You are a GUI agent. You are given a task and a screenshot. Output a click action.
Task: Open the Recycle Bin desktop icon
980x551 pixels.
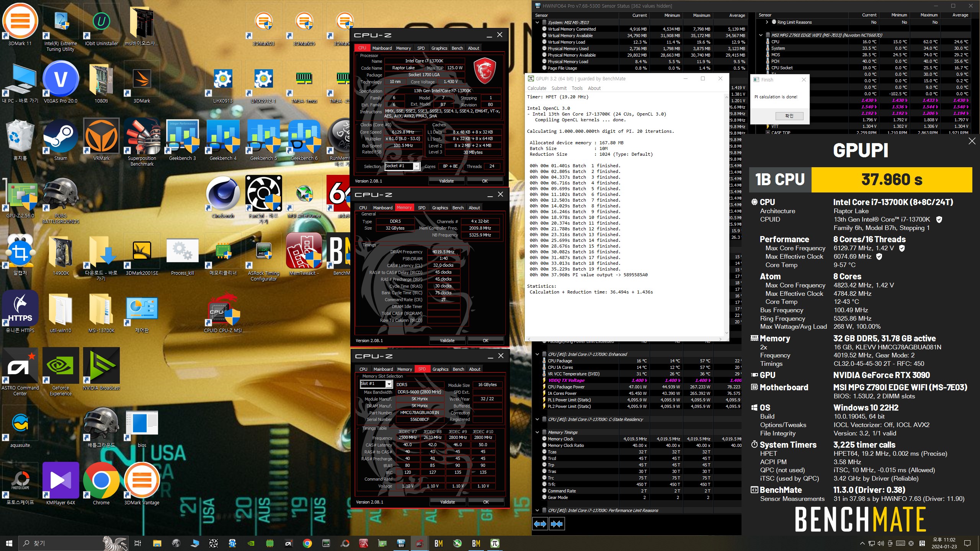coord(20,139)
